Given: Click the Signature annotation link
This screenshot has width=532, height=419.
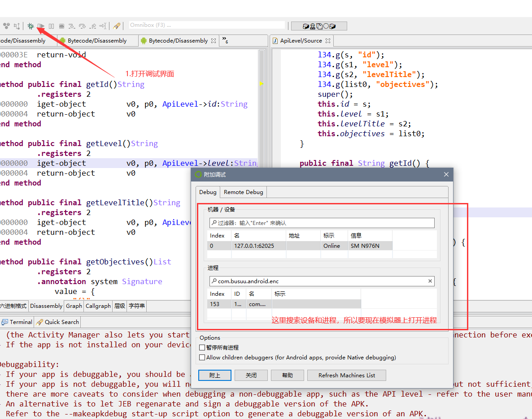Looking at the screenshot, I should (142, 281).
